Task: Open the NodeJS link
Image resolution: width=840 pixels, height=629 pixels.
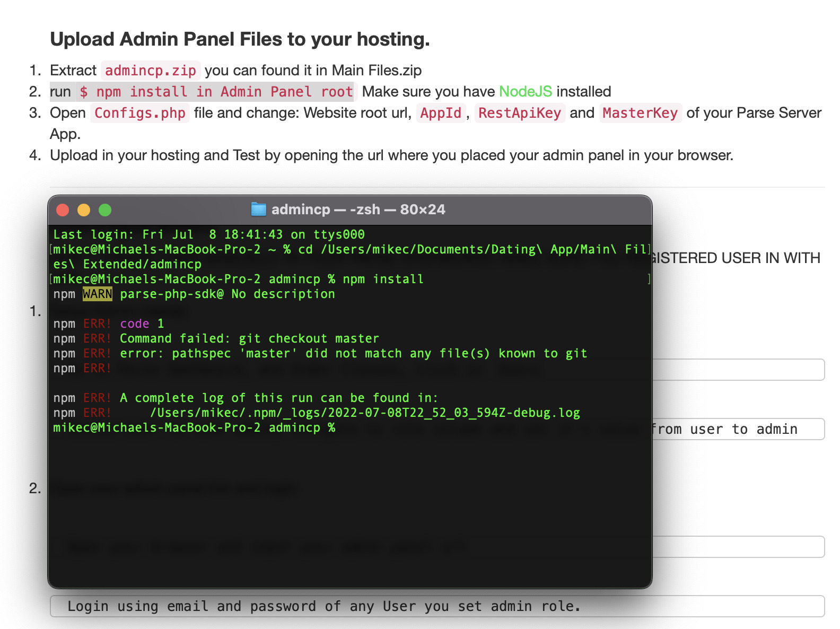Action: [526, 92]
